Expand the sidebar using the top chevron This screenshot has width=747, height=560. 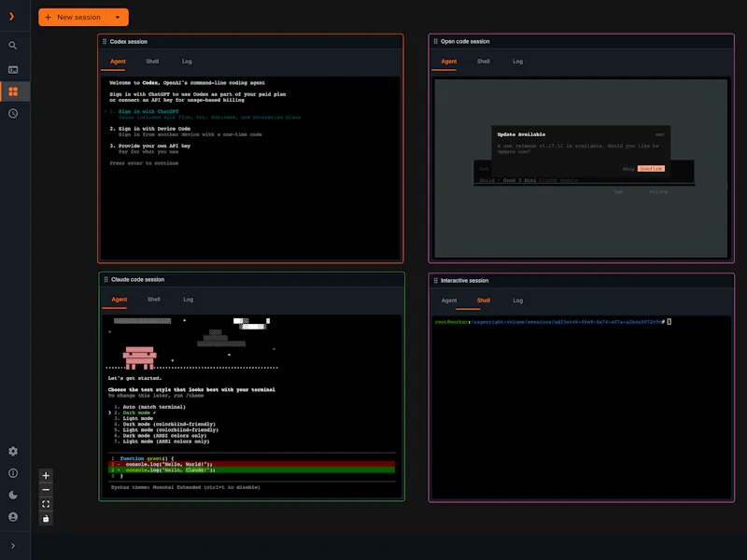point(12,17)
